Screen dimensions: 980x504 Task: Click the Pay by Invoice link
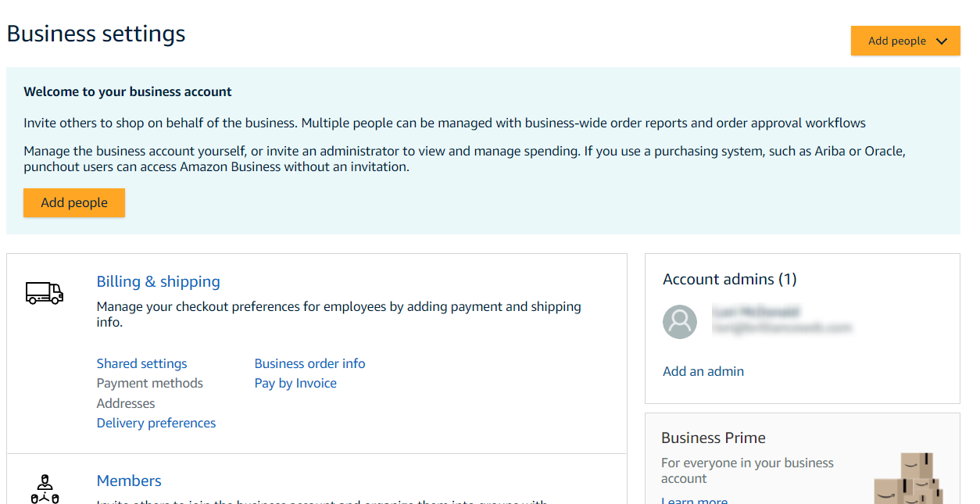click(295, 383)
